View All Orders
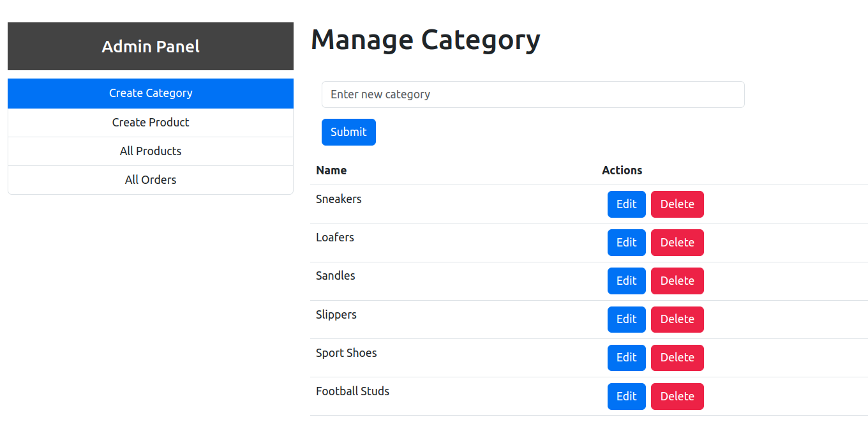 pyautogui.click(x=151, y=179)
